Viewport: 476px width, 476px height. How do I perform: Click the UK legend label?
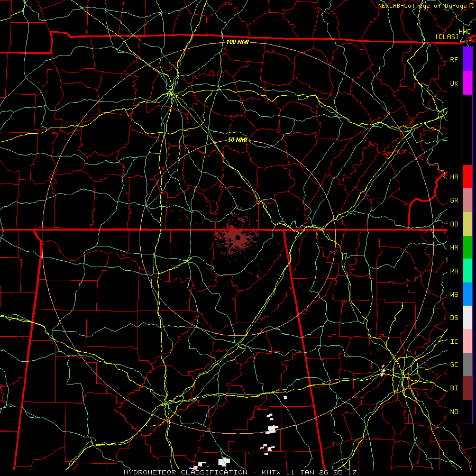pos(454,84)
